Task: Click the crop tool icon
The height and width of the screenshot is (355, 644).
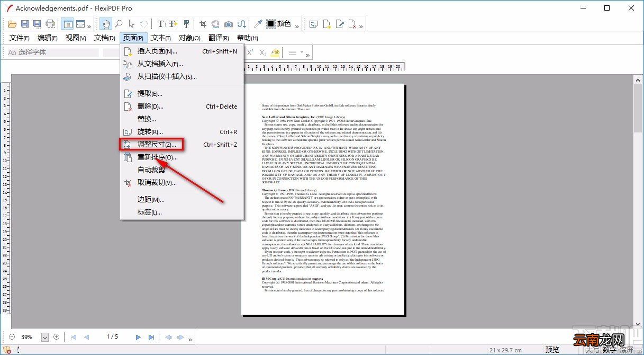Action: pos(203,24)
